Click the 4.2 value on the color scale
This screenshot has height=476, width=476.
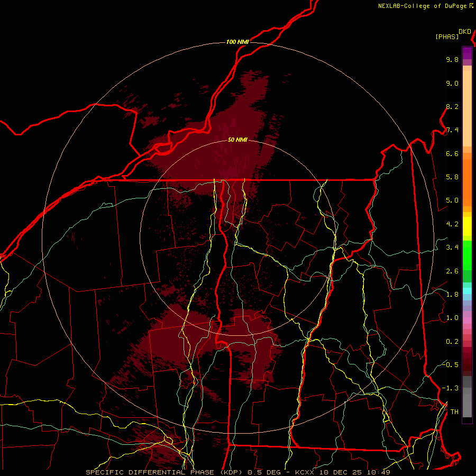[x=452, y=224]
